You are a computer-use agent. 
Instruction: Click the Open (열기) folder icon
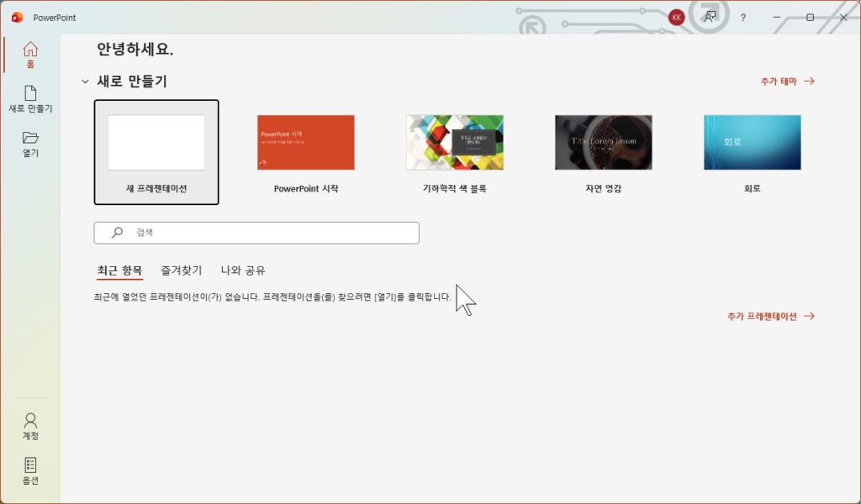click(x=30, y=138)
